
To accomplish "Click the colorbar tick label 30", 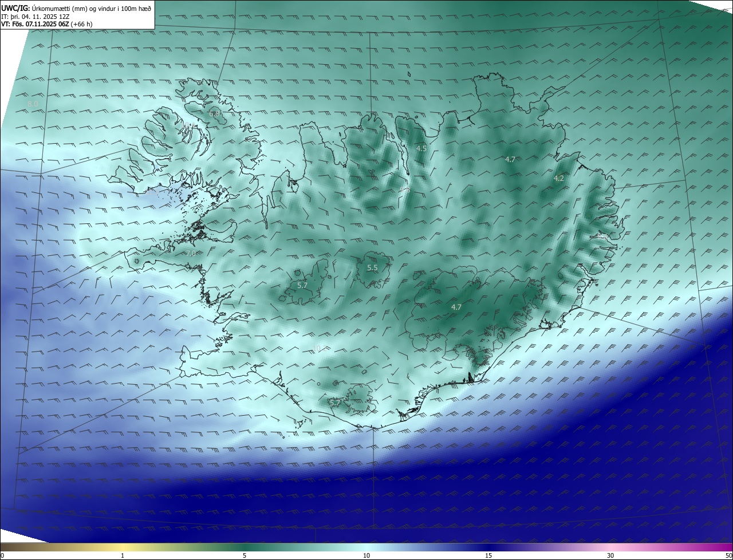I will point(610,555).
